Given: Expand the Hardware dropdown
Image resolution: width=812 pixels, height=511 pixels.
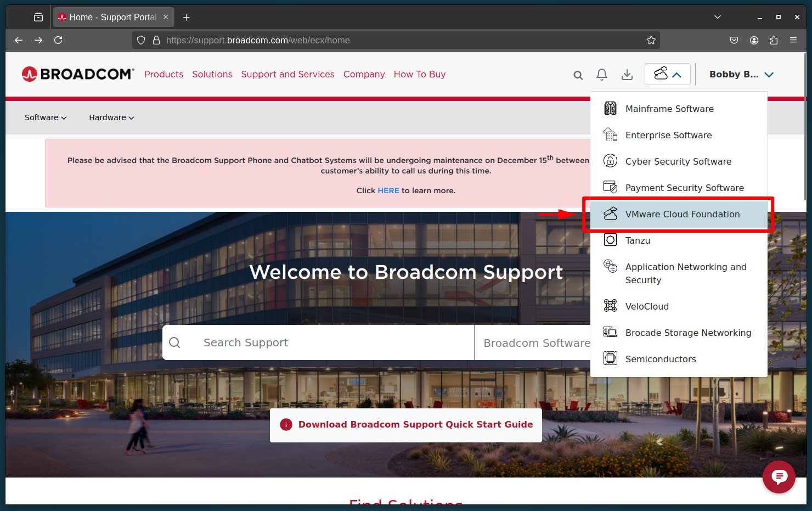Looking at the screenshot, I should click(x=111, y=117).
